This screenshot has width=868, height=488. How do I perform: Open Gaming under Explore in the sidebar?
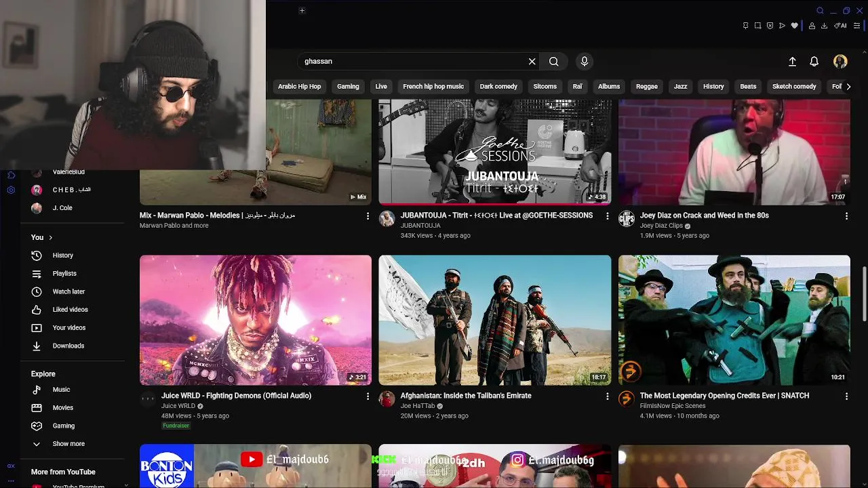pyautogui.click(x=62, y=426)
